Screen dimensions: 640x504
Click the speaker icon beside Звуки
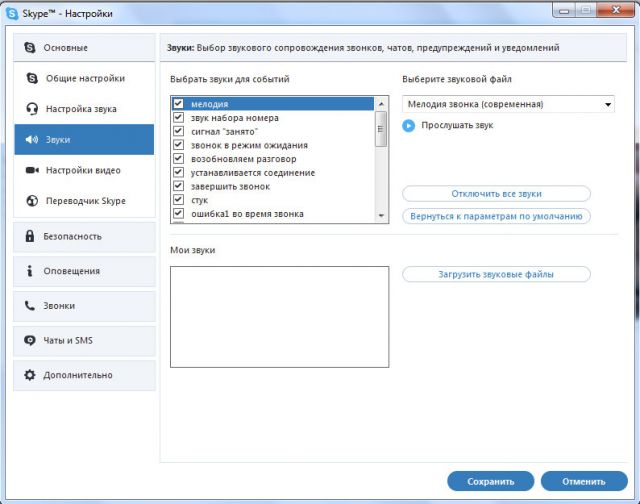tap(32, 140)
